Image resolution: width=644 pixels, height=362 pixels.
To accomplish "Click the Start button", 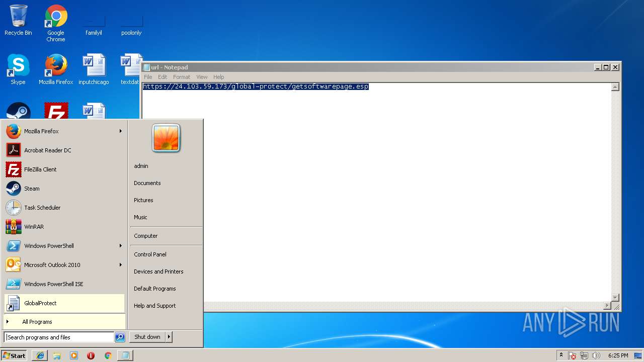I will click(x=14, y=355).
